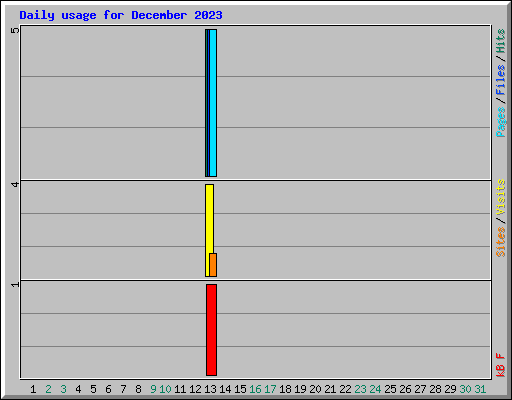Screen dimensions: 512x400
Task: Click day 2 on the x-axis
Action: pyautogui.click(x=48, y=389)
